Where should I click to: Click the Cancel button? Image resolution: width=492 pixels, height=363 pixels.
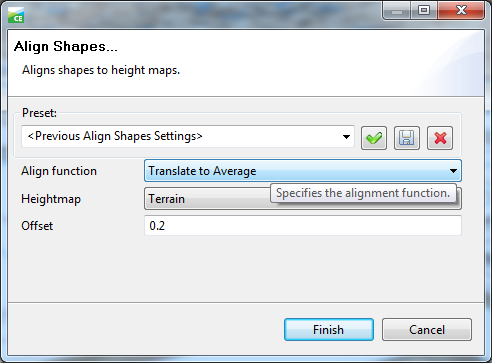pyautogui.click(x=427, y=330)
